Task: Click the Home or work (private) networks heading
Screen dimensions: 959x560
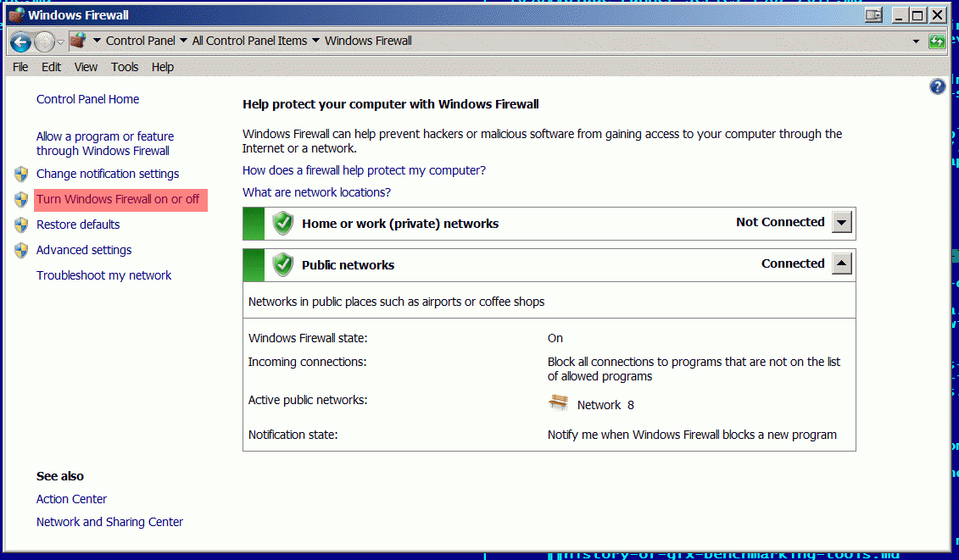Action: (400, 224)
